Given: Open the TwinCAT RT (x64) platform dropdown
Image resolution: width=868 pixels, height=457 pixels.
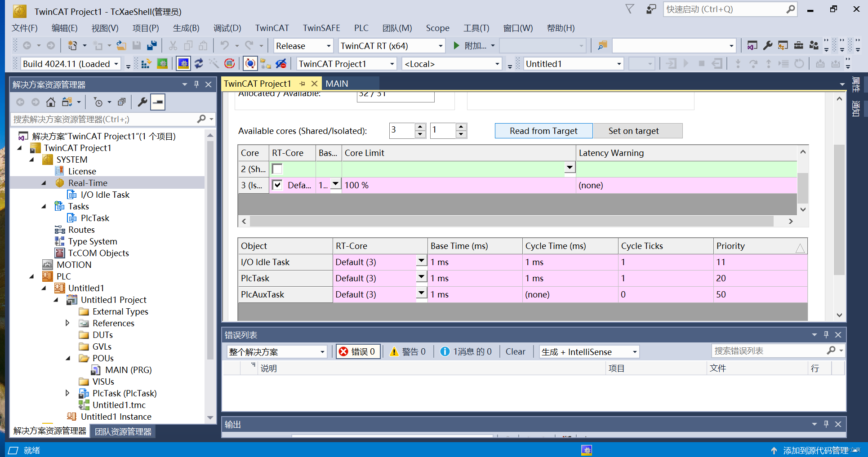Looking at the screenshot, I should (x=441, y=46).
